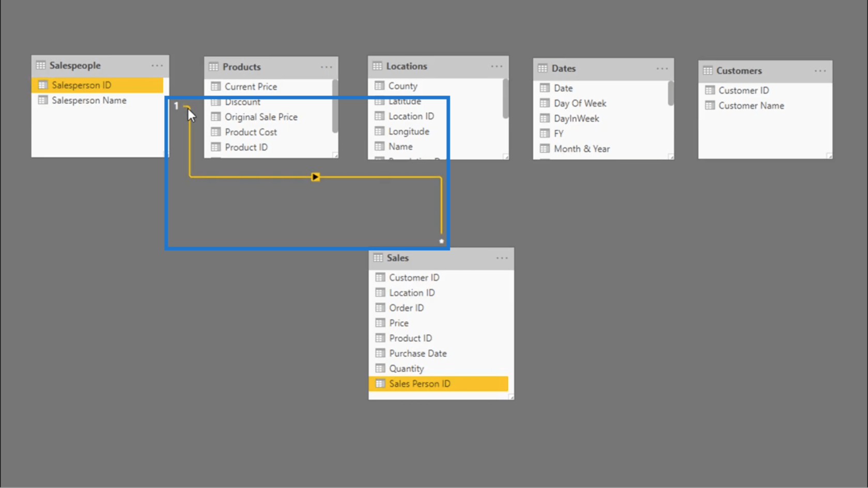This screenshot has width=868, height=488.
Task: Click the Customer Name column icon
Action: pos(710,105)
